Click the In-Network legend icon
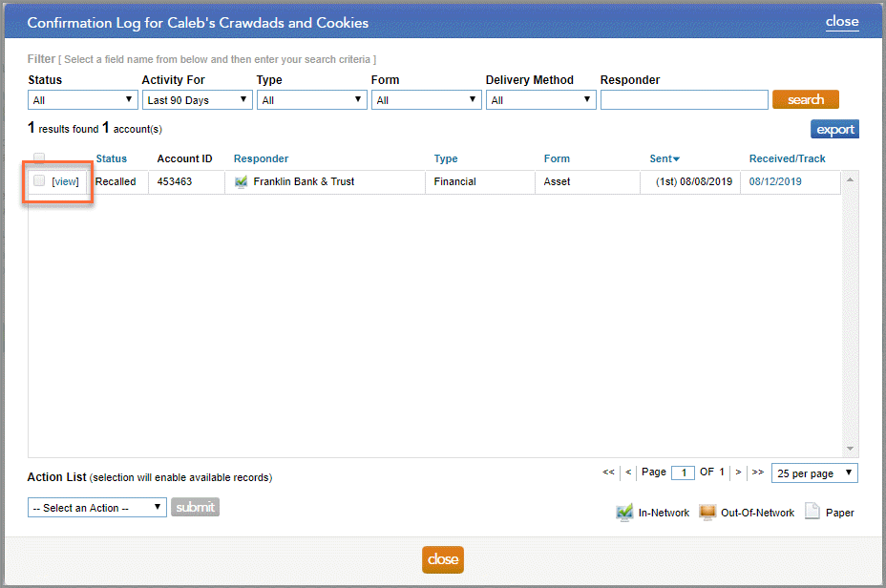Screen dimensions: 886x588 (624, 513)
